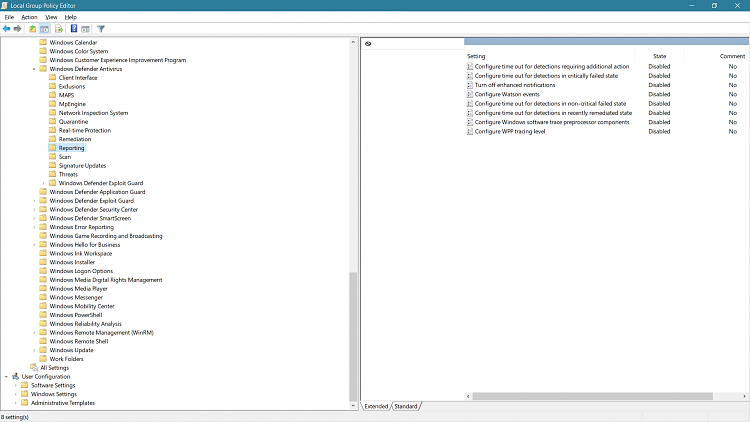Click the Filter funnel toolbar icon
The width and height of the screenshot is (750, 422).
click(101, 29)
